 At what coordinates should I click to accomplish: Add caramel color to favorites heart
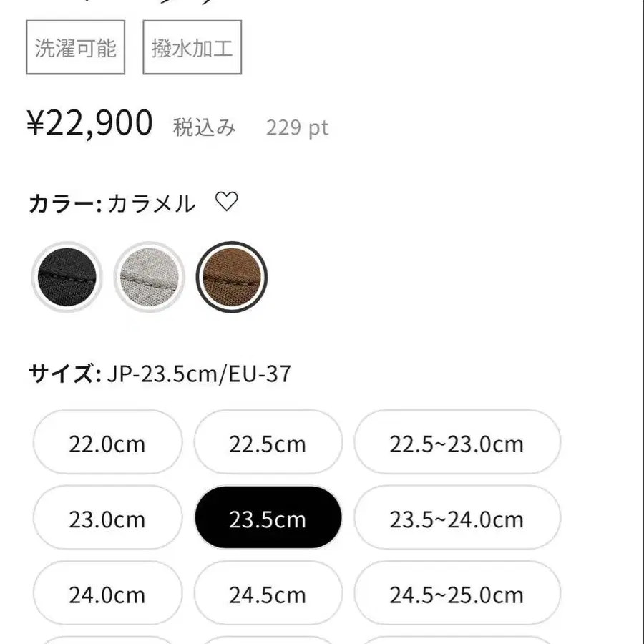click(227, 203)
